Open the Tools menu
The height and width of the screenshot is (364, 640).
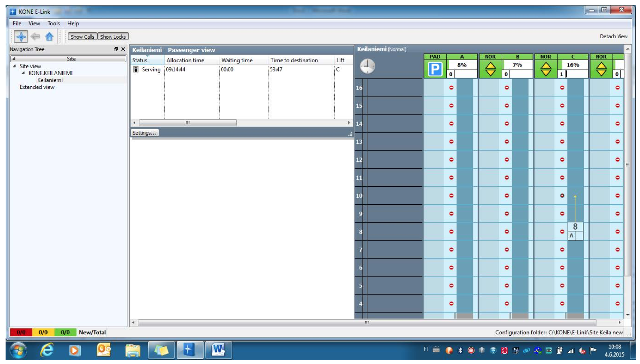coord(54,24)
